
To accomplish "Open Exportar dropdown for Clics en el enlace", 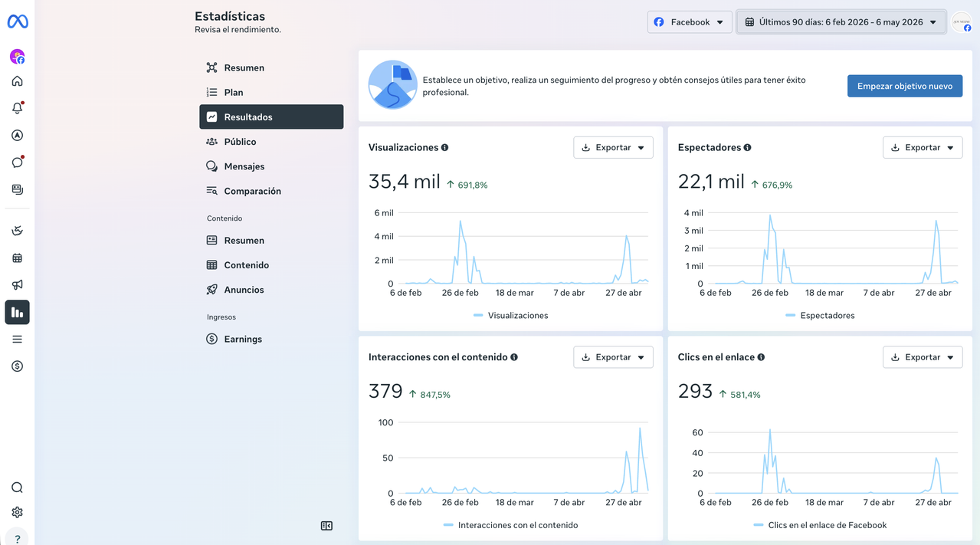I will coord(923,357).
